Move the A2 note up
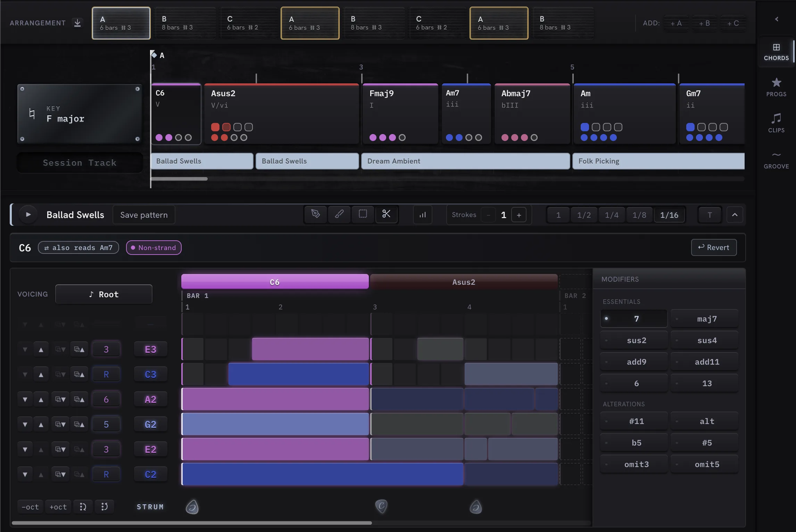Screen dimensions: 796x532 (x=41, y=399)
